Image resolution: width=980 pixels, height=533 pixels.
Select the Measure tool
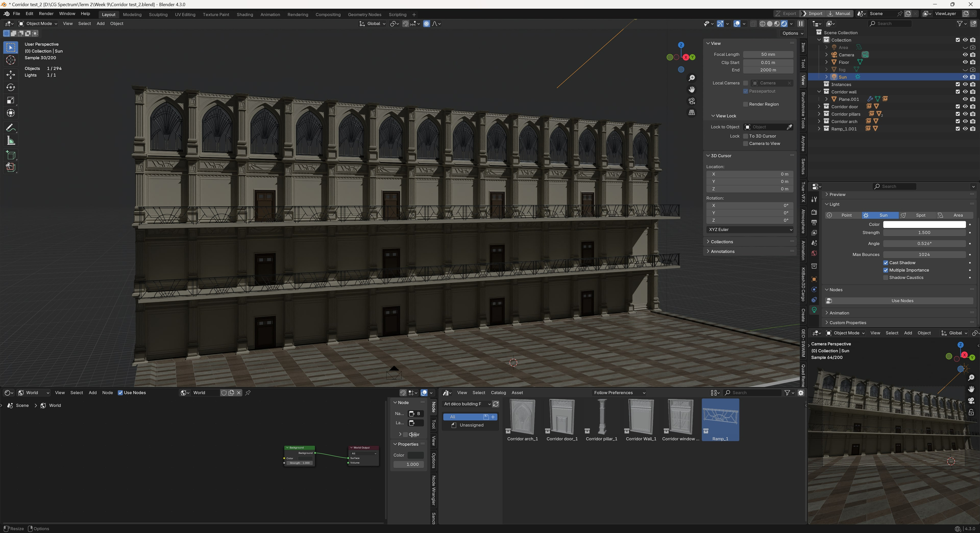[x=11, y=141]
